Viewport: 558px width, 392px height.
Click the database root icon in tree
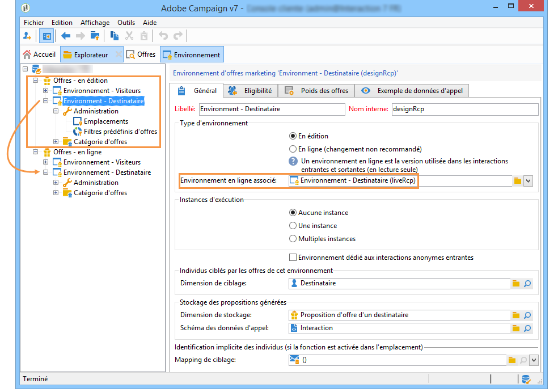coord(36,69)
